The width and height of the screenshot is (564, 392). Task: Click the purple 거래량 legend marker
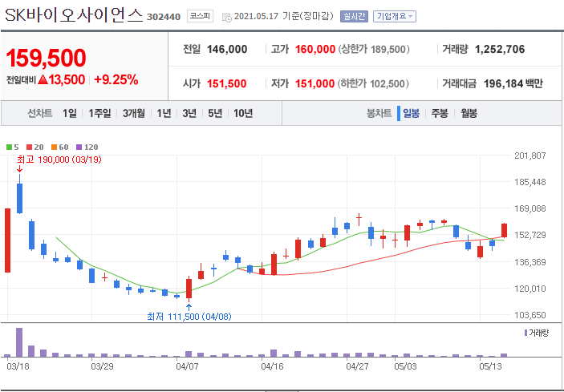[x=525, y=333]
